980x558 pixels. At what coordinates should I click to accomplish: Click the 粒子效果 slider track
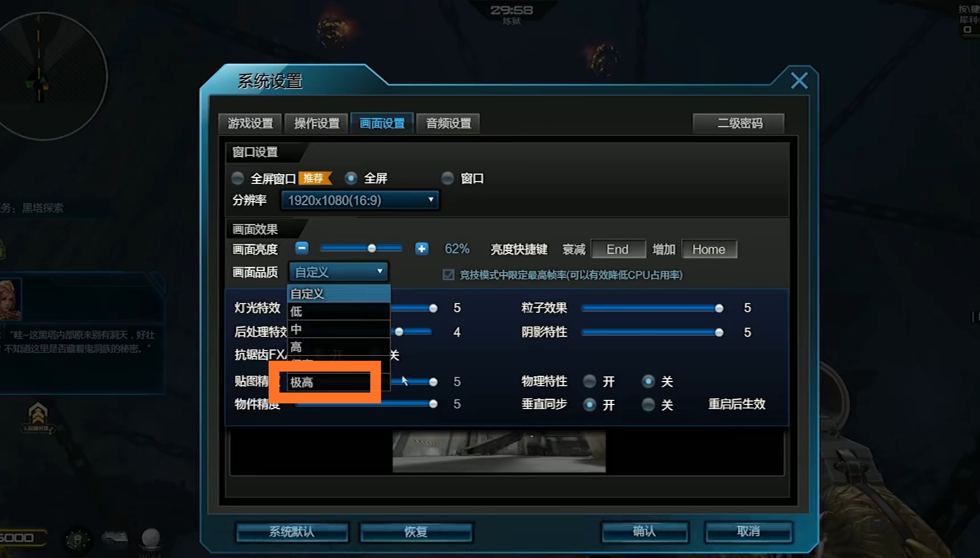coord(652,308)
